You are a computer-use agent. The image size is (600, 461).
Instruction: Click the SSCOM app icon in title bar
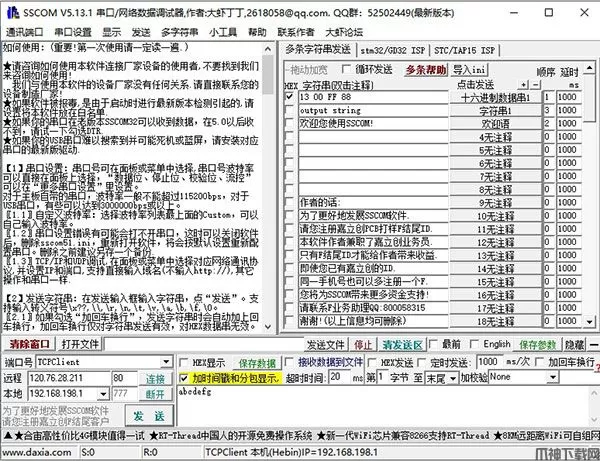point(12,13)
